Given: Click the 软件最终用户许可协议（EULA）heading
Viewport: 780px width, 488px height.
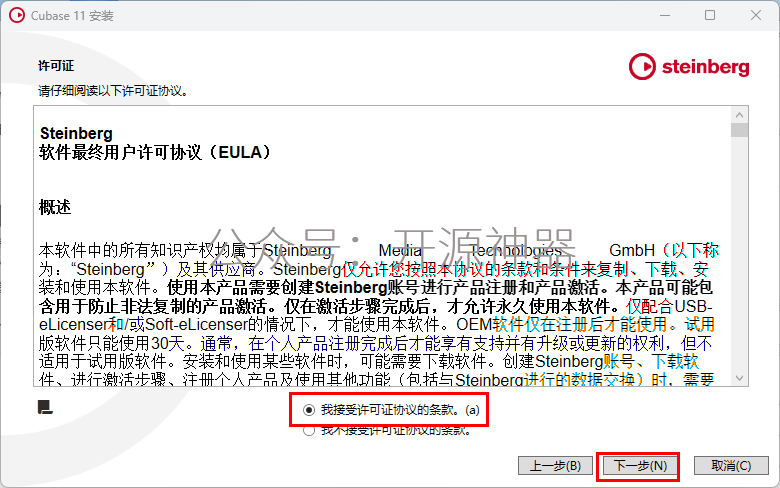Looking at the screenshot, I should 155,152.
